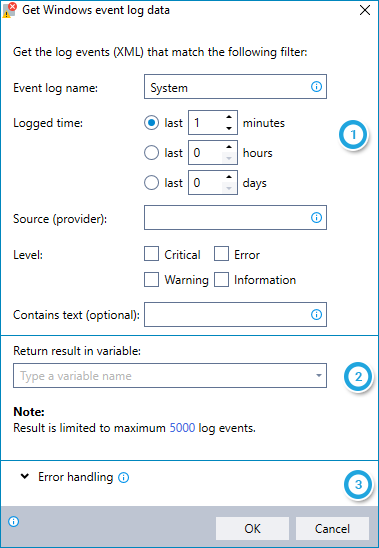Click info icon in Contains text field
This screenshot has height=548, width=379.
[x=316, y=315]
